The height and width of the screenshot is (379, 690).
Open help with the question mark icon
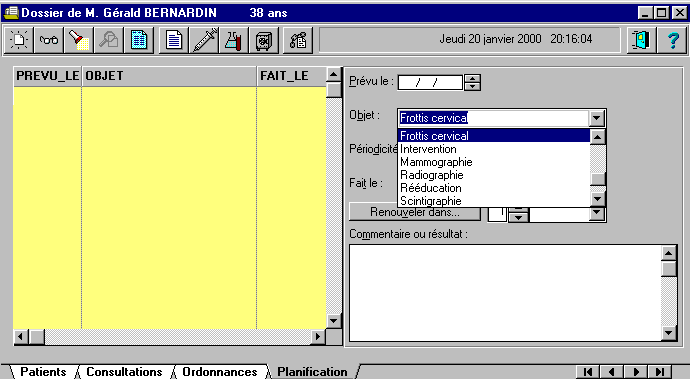[672, 40]
